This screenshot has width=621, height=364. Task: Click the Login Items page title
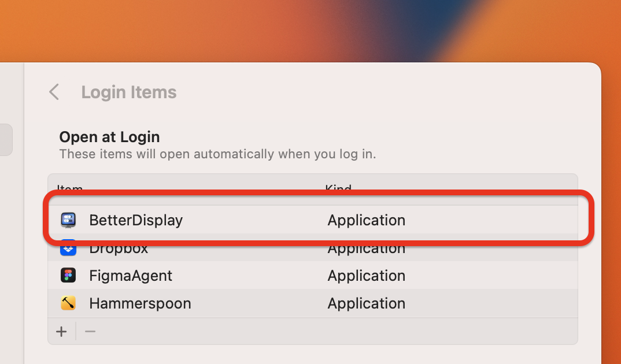(128, 92)
